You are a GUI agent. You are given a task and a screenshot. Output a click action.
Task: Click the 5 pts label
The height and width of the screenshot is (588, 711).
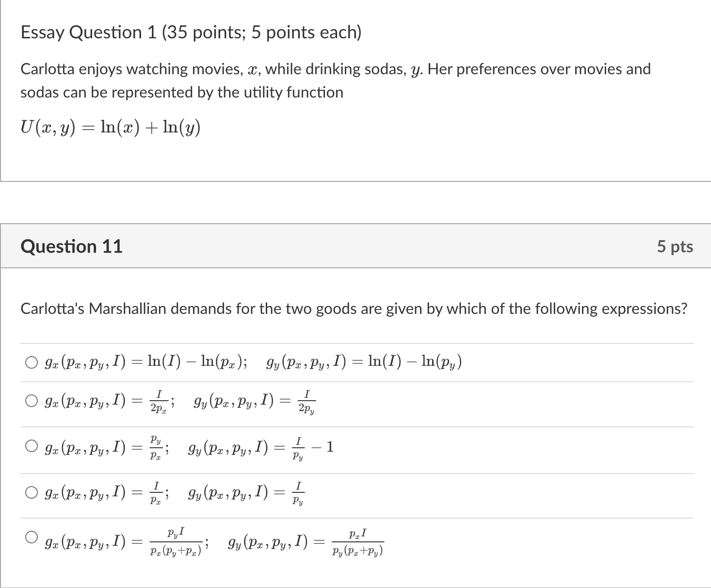(676, 246)
